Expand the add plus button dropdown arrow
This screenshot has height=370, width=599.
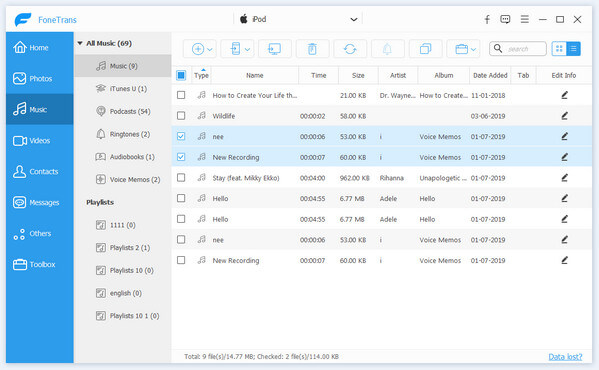coord(210,49)
